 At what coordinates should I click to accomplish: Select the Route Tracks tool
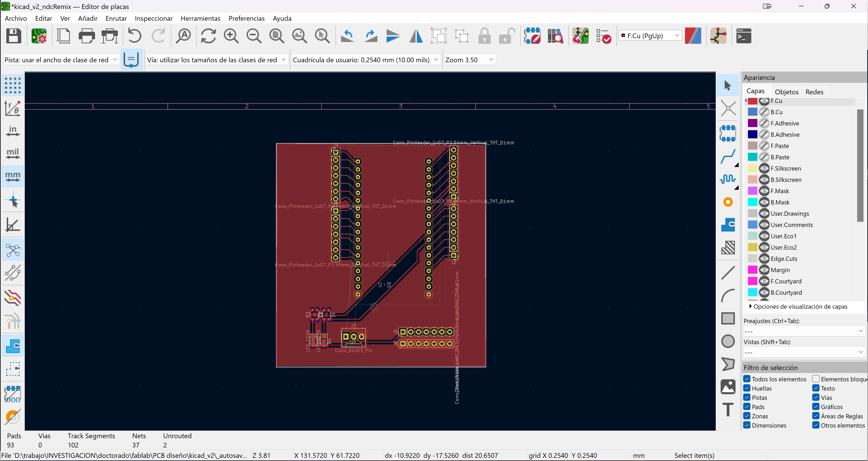pos(728,157)
